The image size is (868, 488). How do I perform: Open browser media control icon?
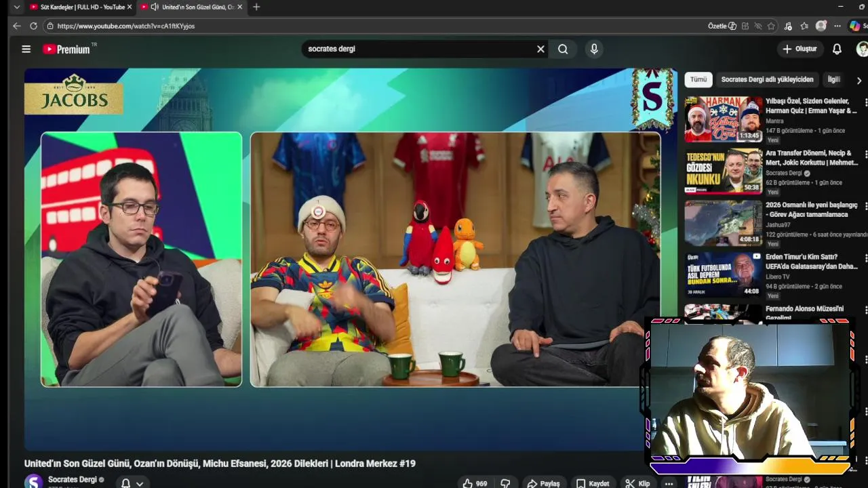pos(787,26)
